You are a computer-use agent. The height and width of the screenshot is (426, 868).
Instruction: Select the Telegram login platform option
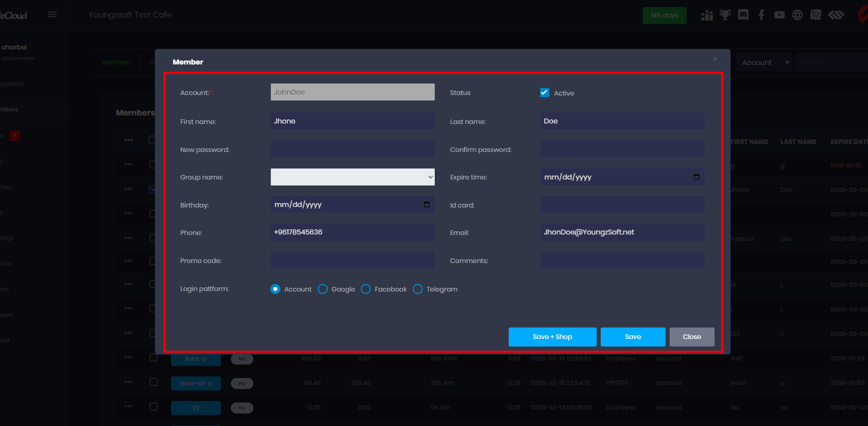pyautogui.click(x=418, y=289)
